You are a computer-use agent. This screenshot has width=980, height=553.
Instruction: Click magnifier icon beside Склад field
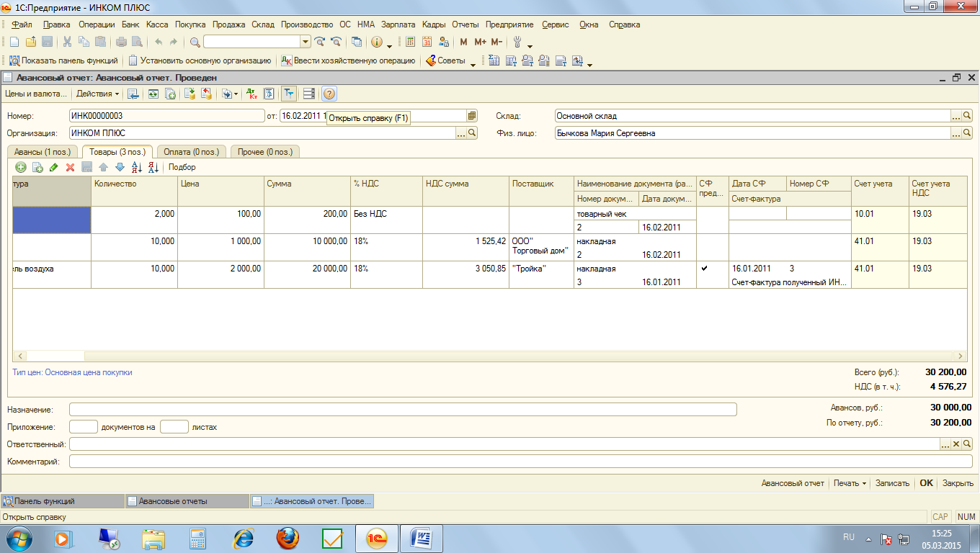(967, 115)
